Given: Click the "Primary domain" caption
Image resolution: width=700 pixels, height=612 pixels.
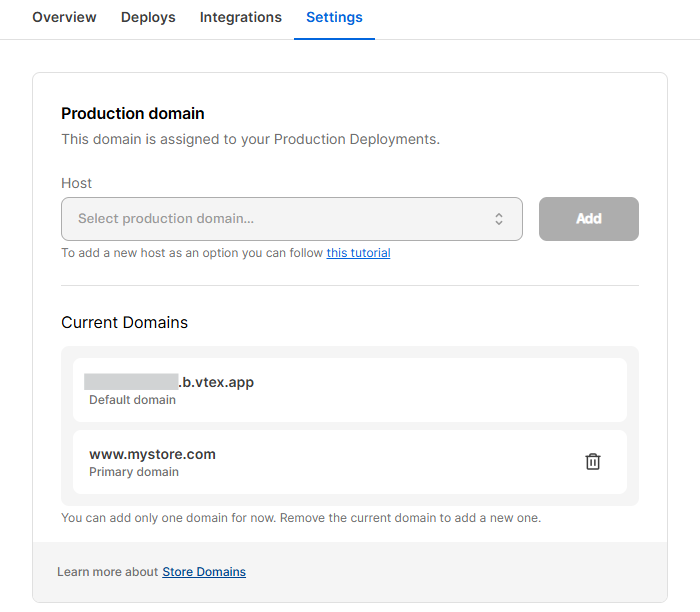Looking at the screenshot, I should pos(134,472).
